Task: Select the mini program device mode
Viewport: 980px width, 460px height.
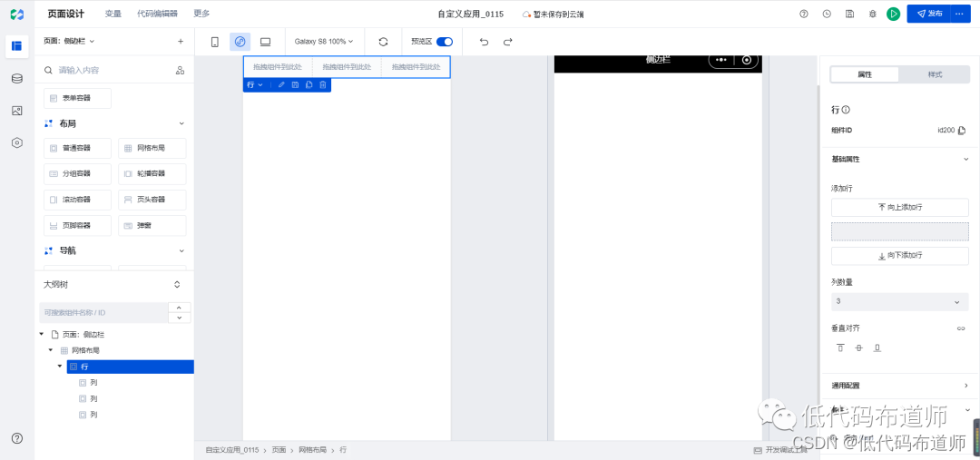Action: pos(240,42)
